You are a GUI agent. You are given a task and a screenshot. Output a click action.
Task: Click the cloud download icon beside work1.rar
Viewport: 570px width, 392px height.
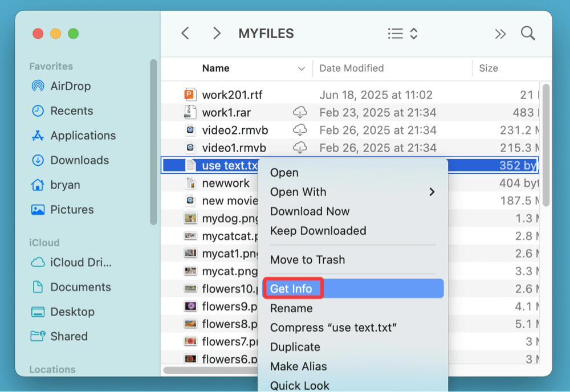coord(300,112)
